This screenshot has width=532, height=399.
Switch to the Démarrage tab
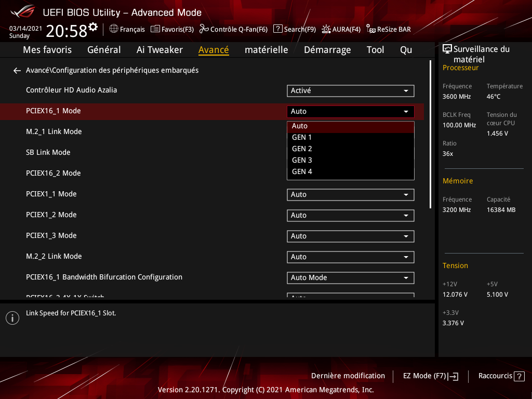[327, 50]
